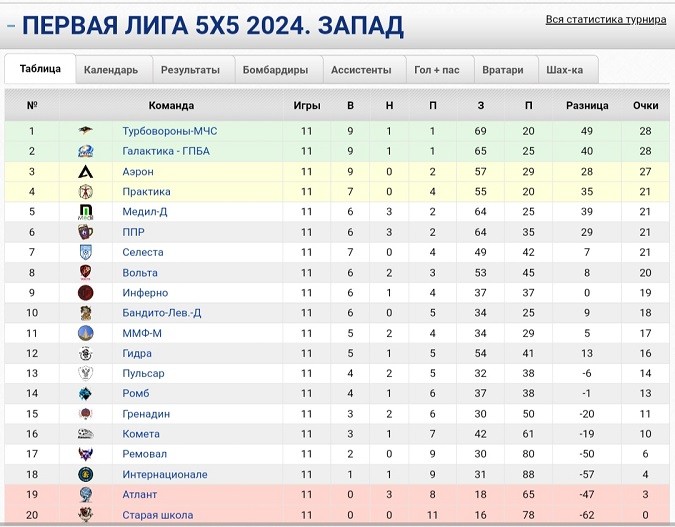Click the ППР team logo icon
Image resolution: width=675 pixels, height=527 pixels.
[85, 232]
